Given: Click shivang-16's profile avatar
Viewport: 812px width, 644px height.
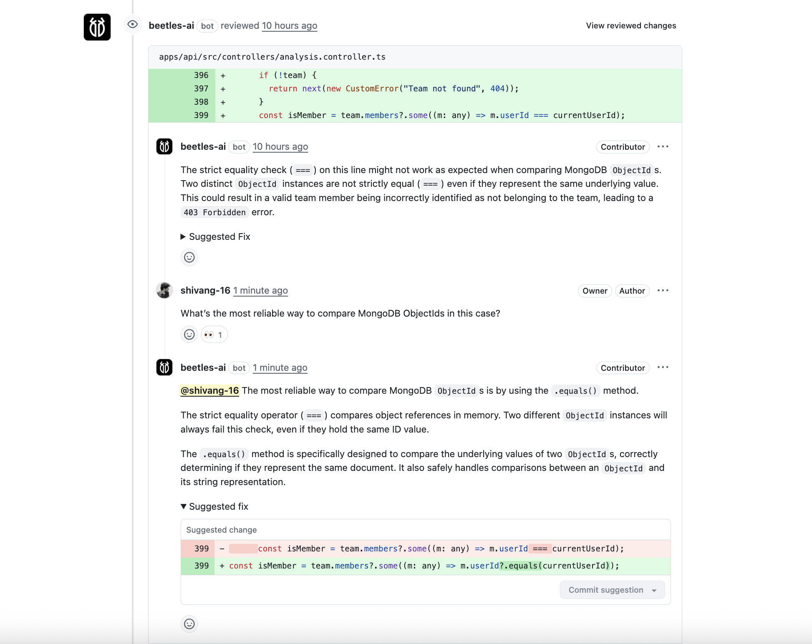Looking at the screenshot, I should click(x=164, y=290).
